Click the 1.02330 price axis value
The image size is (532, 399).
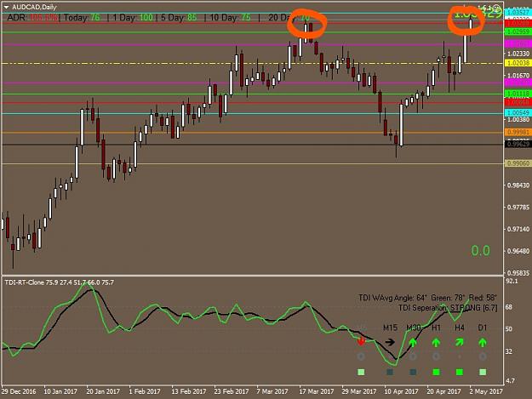tap(518, 54)
